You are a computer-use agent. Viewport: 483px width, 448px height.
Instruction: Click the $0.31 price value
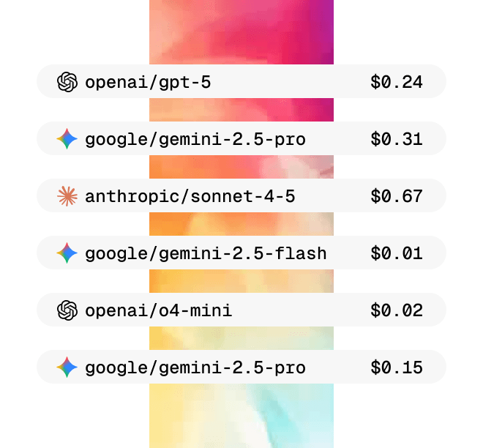pyautogui.click(x=397, y=139)
